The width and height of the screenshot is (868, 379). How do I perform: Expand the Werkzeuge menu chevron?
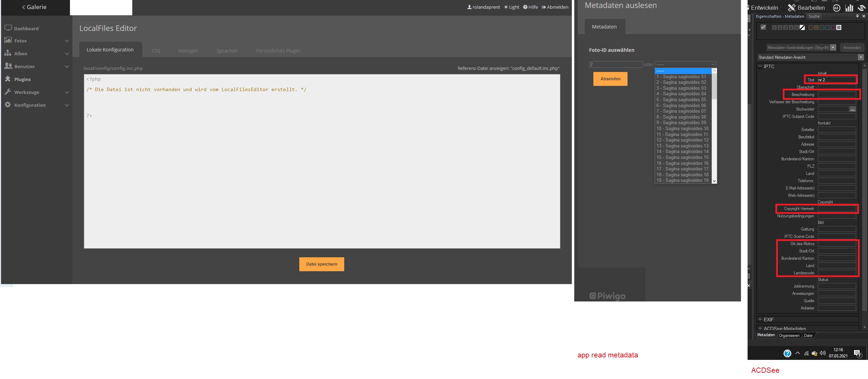(x=67, y=92)
